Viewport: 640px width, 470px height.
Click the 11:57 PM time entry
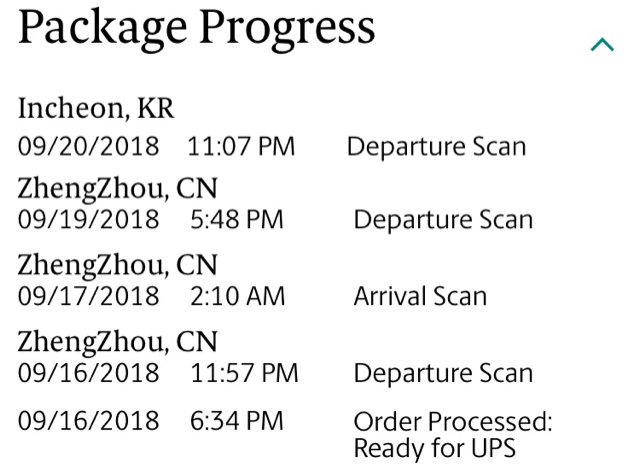click(x=244, y=372)
